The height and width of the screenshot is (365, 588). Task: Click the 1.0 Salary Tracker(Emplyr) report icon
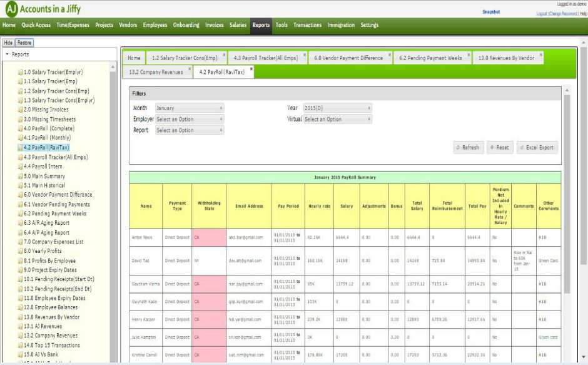pyautogui.click(x=20, y=72)
